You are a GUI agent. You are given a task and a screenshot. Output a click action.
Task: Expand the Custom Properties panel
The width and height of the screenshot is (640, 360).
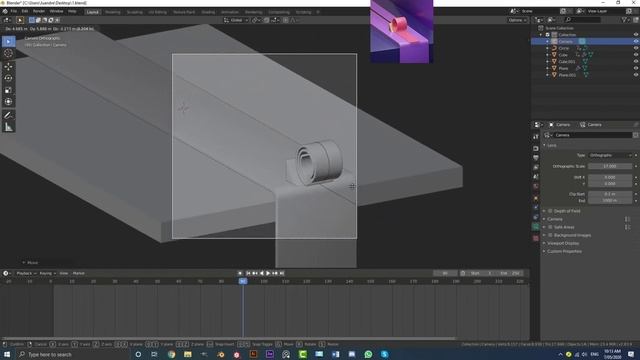544,251
